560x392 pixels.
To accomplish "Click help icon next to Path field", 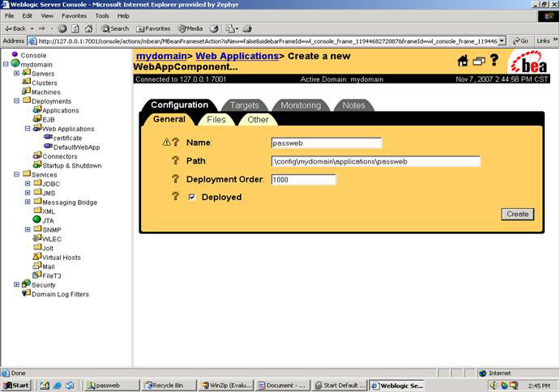I will click(175, 160).
